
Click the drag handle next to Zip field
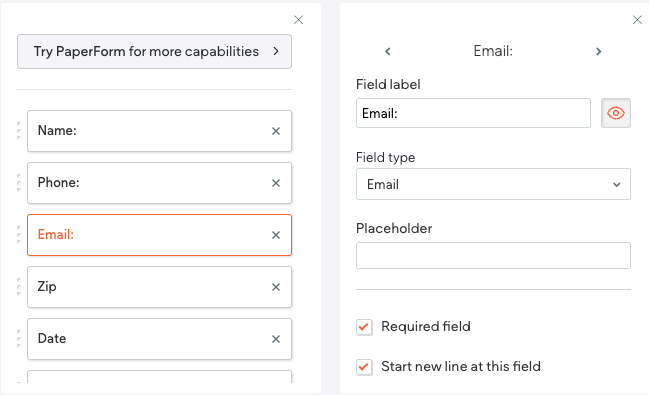tap(19, 287)
